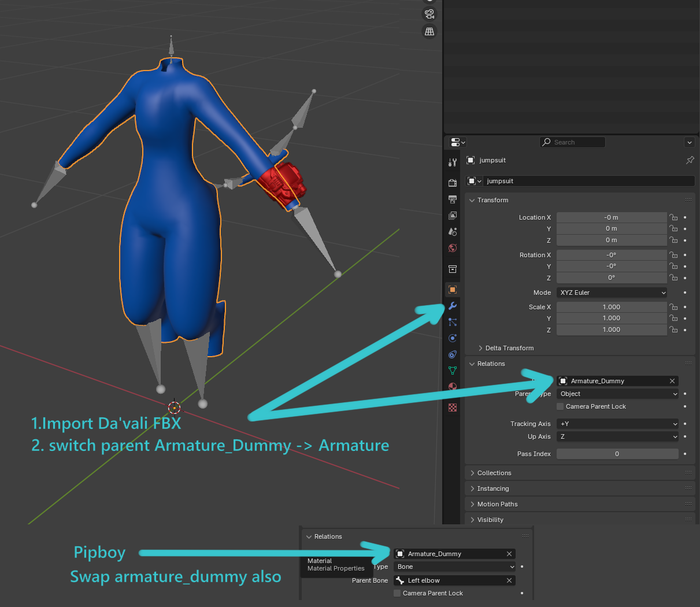Open the World properties tab

coord(453,248)
